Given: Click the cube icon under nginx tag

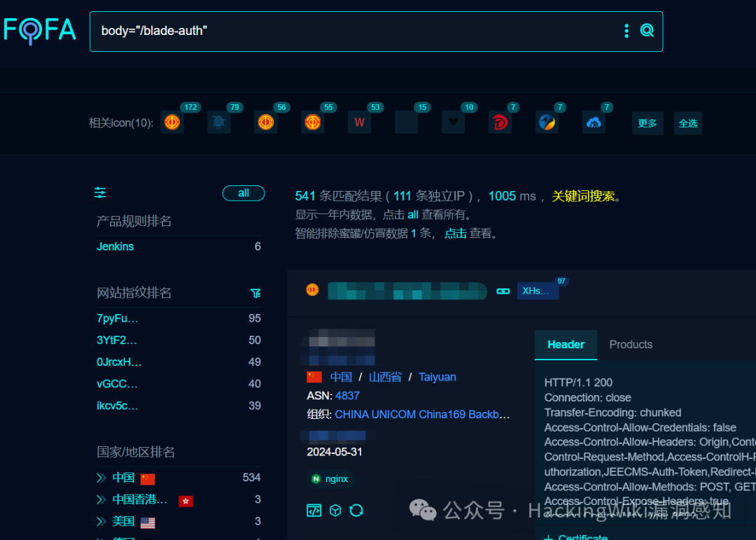Looking at the screenshot, I should point(335,510).
